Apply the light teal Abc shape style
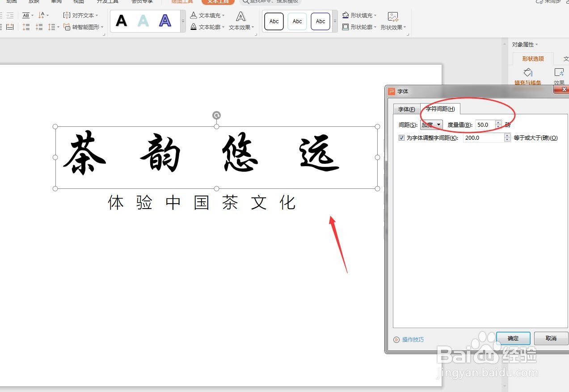Screen dimensions: 569x392 click(x=297, y=21)
